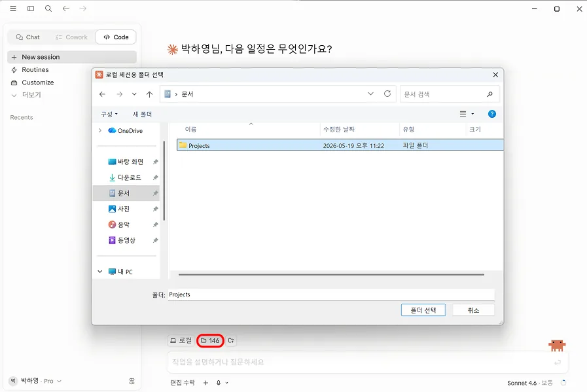Open 편집 수락 mode selector
This screenshot has width=587, height=392.
(x=183, y=382)
